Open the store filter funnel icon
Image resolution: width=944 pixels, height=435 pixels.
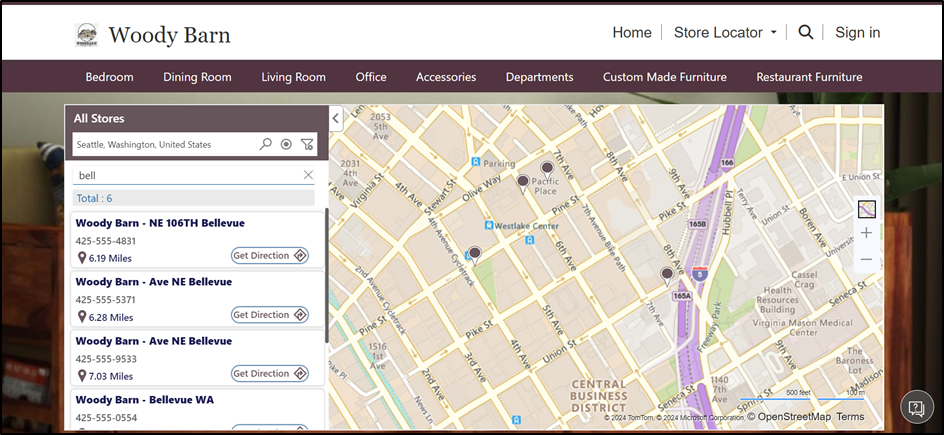[307, 144]
